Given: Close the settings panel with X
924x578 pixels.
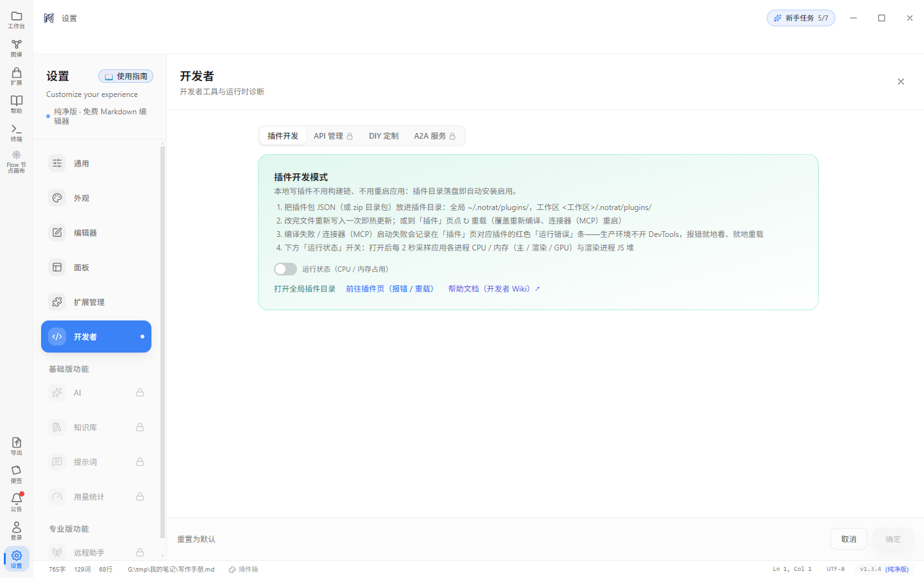Looking at the screenshot, I should (x=901, y=82).
